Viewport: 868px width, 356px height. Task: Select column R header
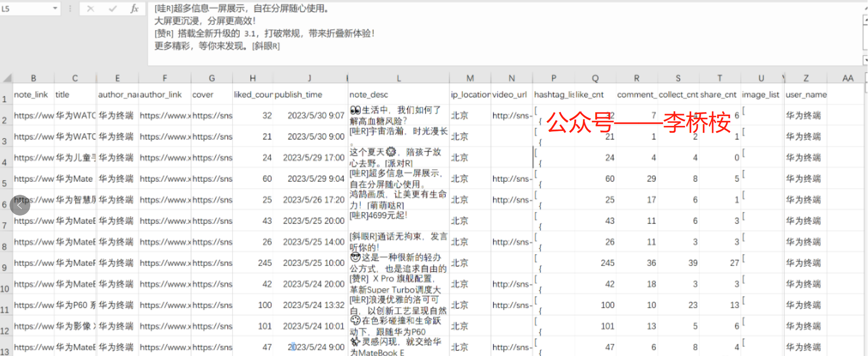(637, 78)
